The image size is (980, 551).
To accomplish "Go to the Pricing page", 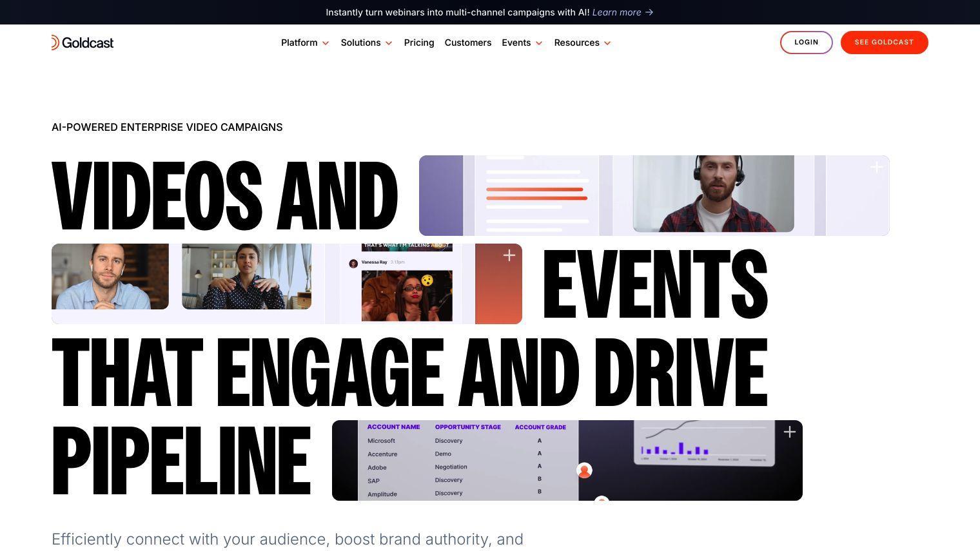I will (x=419, y=43).
